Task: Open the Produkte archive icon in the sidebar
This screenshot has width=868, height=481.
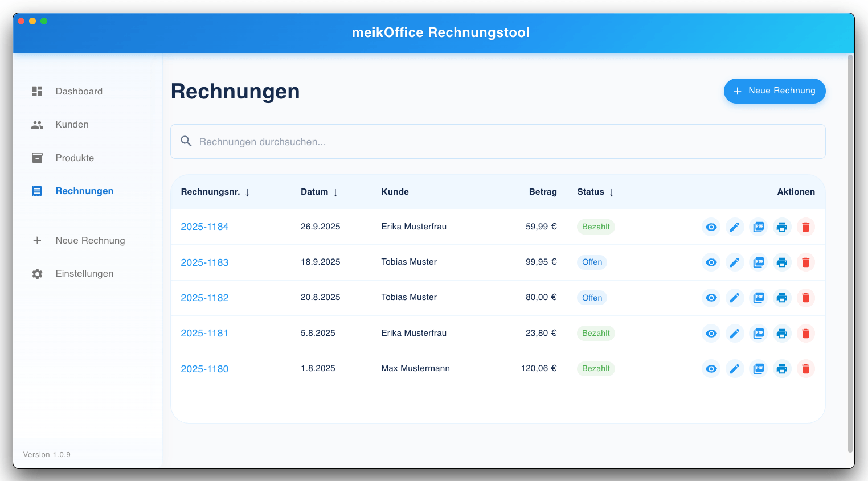Action: pyautogui.click(x=37, y=158)
